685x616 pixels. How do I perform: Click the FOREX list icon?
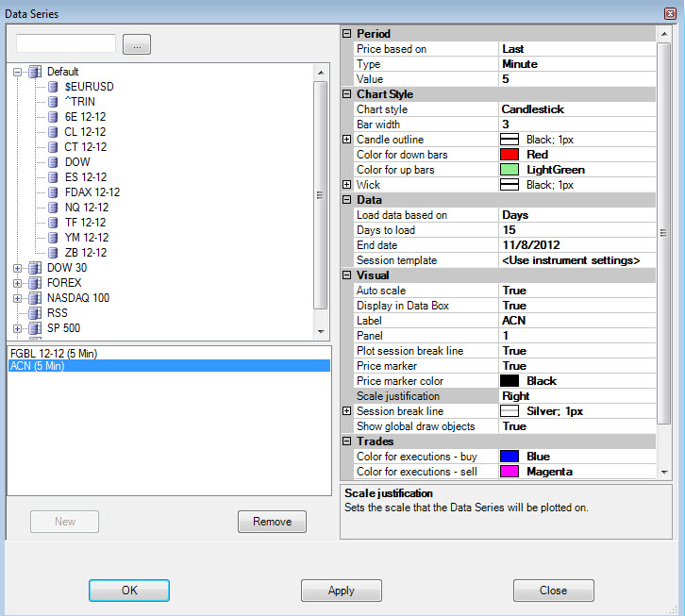pyautogui.click(x=35, y=283)
